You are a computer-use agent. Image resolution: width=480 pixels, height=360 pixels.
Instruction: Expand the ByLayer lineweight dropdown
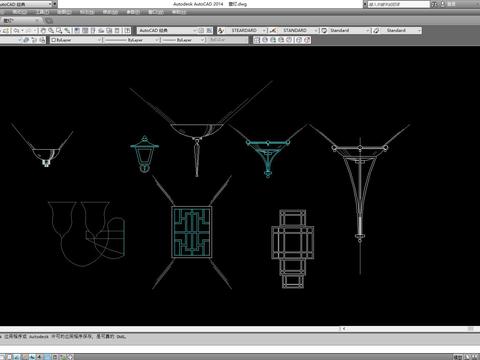pos(183,40)
